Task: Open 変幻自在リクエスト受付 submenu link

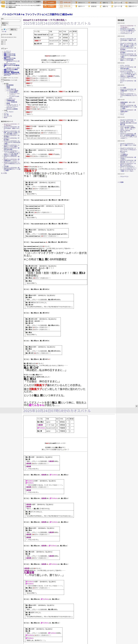Action: pos(13,68)
